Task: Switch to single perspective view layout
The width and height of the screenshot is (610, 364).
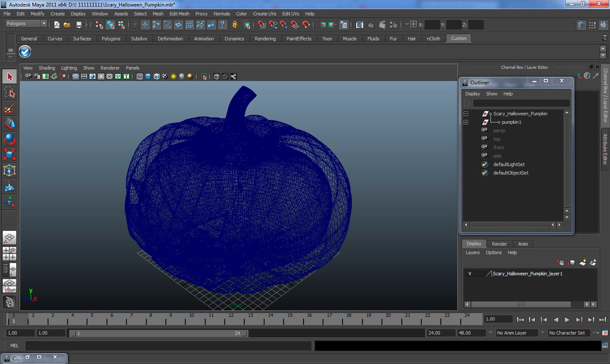Action: (9, 238)
